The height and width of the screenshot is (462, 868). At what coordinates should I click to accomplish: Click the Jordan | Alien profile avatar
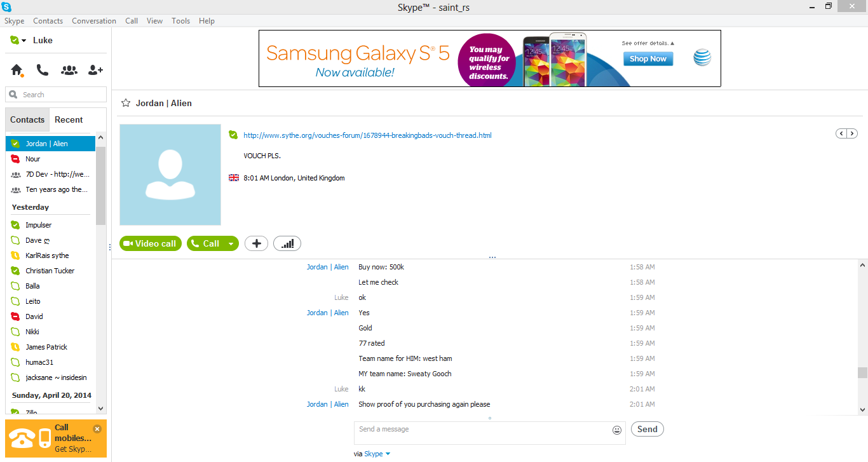point(170,175)
